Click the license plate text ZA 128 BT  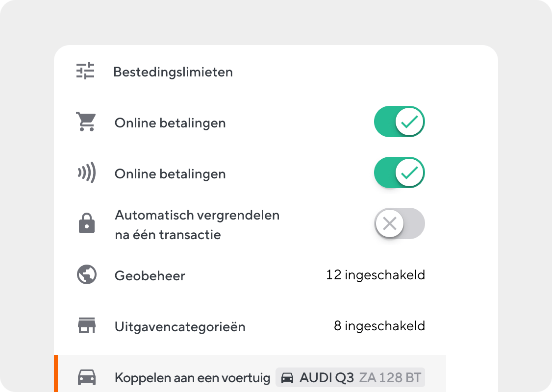pyautogui.click(x=390, y=378)
